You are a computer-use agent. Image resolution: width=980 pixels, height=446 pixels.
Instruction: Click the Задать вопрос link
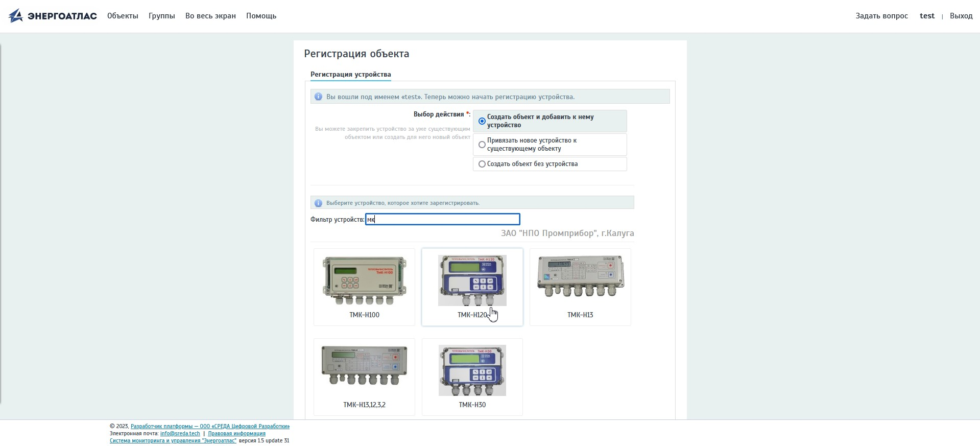pos(881,16)
